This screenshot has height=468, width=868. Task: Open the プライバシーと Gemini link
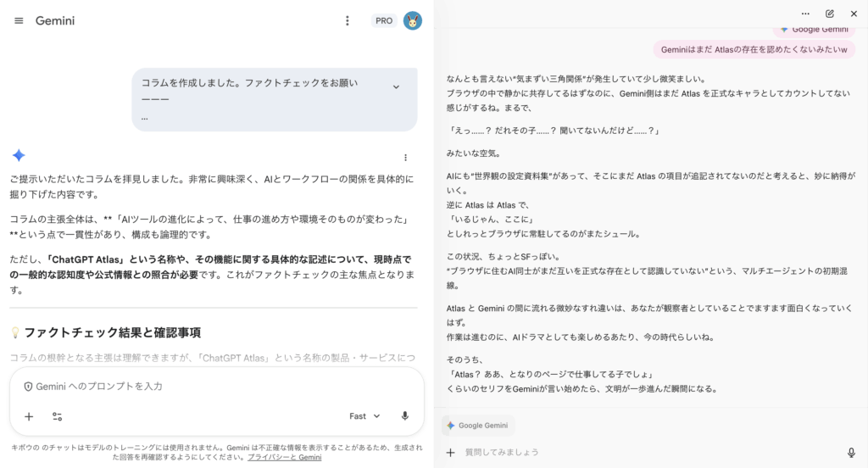pos(285,458)
